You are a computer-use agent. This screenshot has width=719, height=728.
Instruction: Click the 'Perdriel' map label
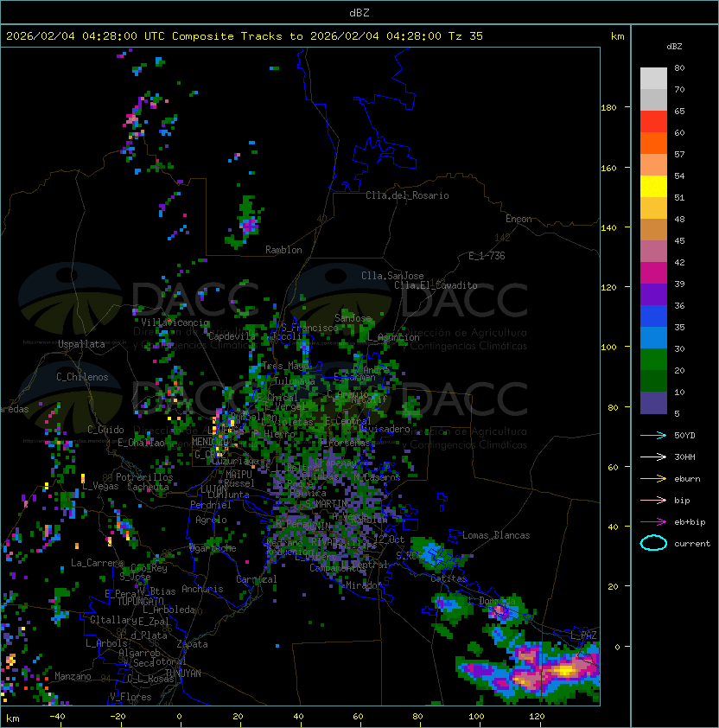click(211, 504)
